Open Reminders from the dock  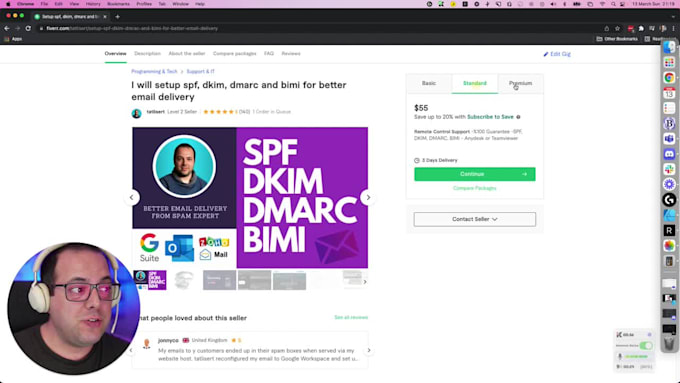click(x=669, y=108)
